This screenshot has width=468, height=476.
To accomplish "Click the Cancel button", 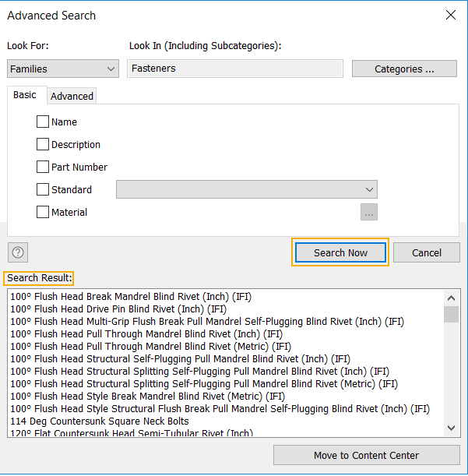I will pyautogui.click(x=426, y=252).
